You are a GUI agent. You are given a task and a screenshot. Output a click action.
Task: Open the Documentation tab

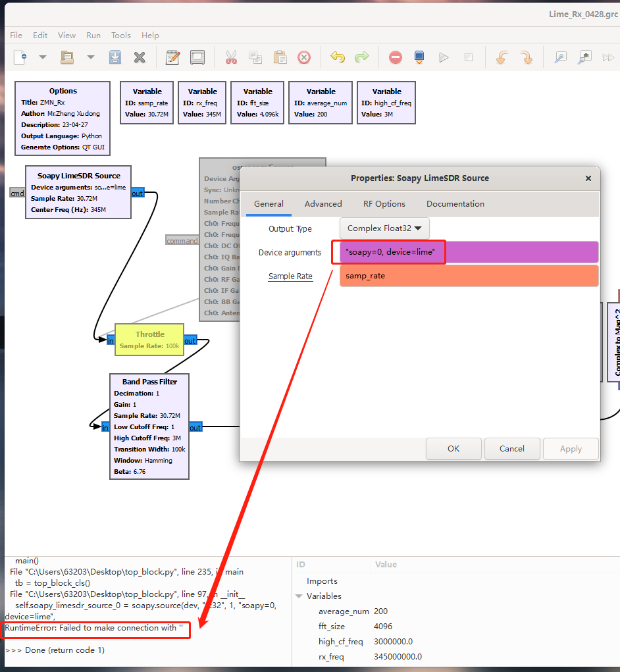tap(455, 204)
